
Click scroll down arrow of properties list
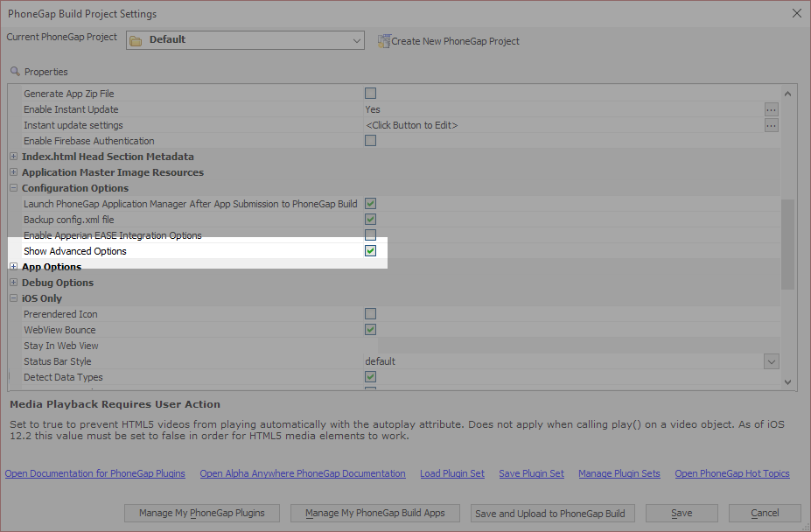(787, 381)
